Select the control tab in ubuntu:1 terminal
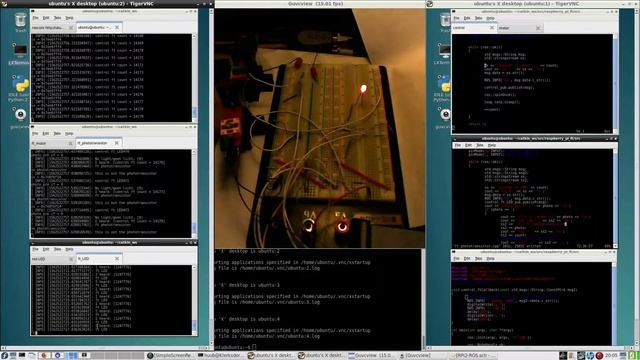Screen dimensions: 640x360 (x=473, y=28)
